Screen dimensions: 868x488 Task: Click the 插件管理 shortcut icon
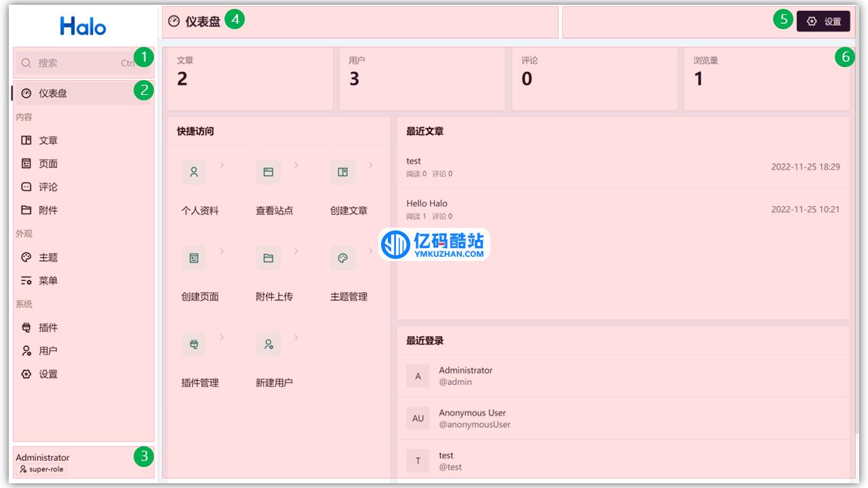[194, 344]
